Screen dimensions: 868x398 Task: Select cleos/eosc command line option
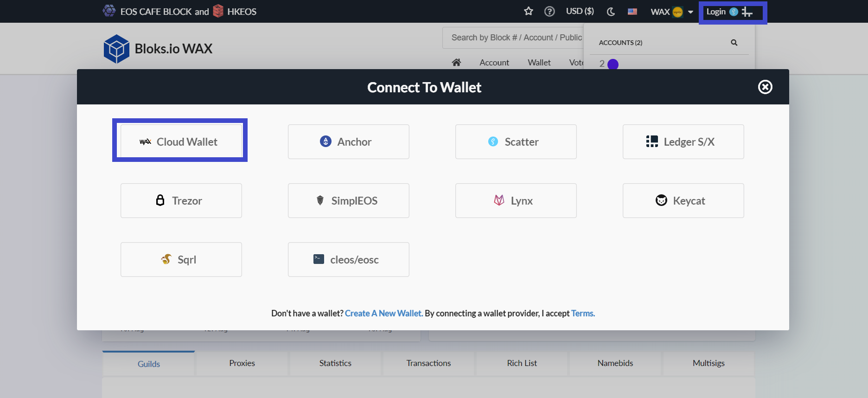349,259
